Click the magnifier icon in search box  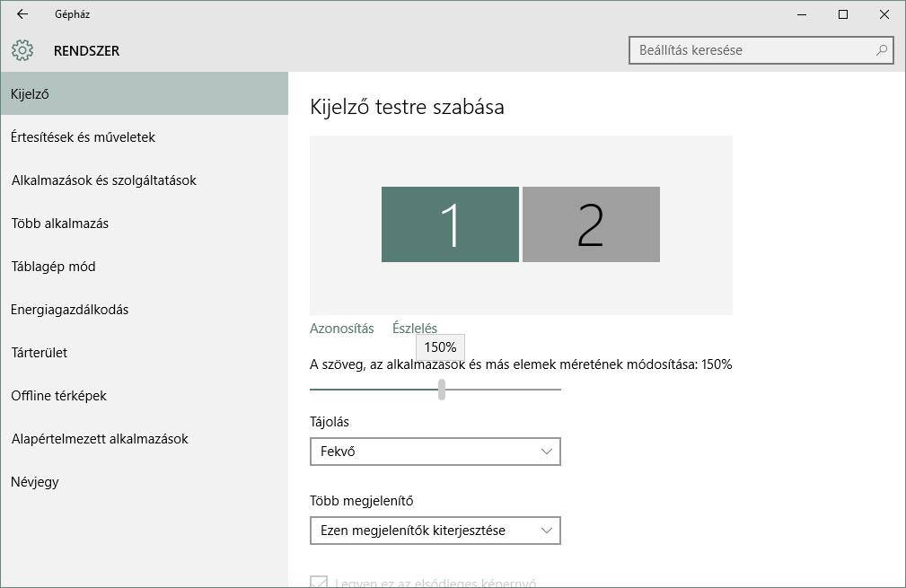(882, 50)
